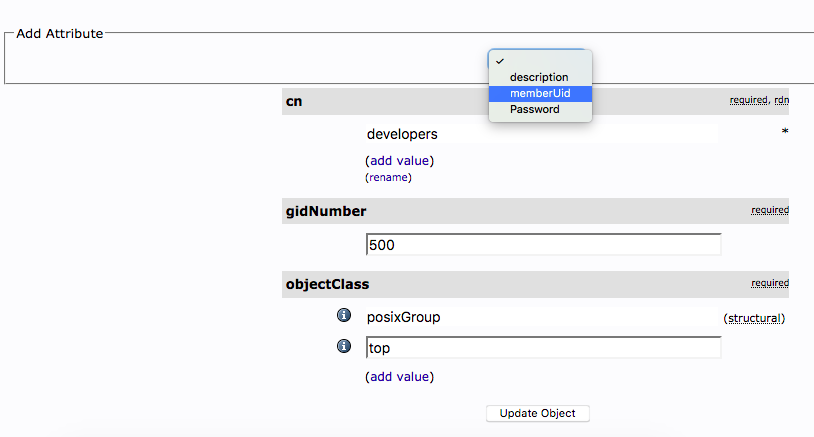This screenshot has width=814, height=437.
Task: Click the required hint beside objectClass
Action: [x=769, y=283]
